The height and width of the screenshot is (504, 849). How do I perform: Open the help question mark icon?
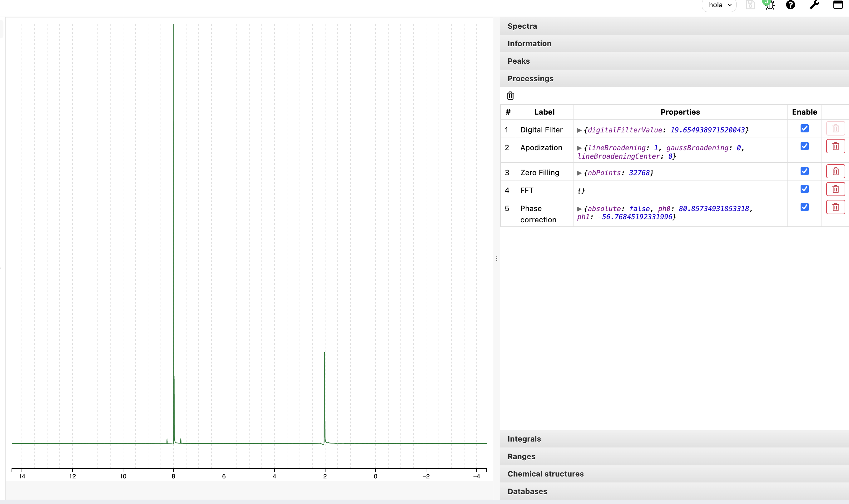[x=790, y=5]
